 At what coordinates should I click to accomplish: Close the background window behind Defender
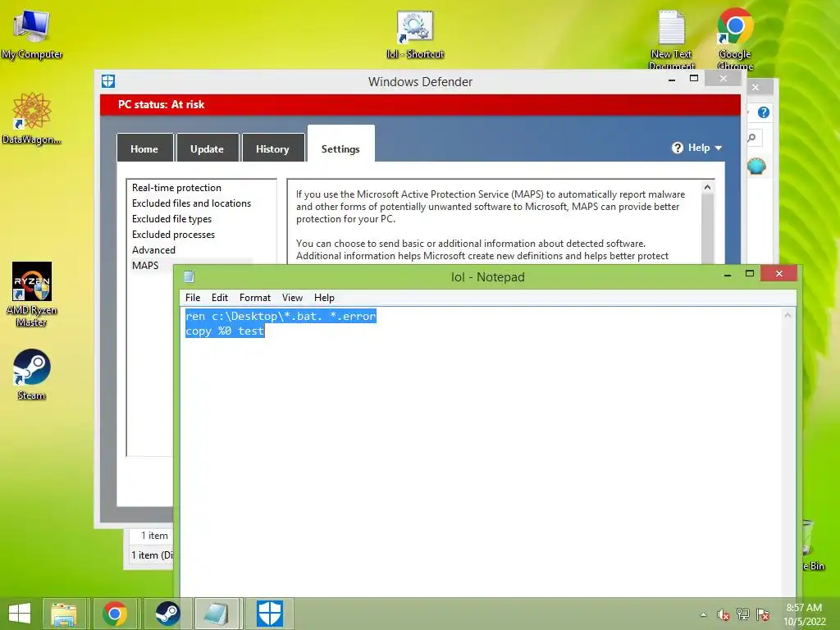coord(756,87)
